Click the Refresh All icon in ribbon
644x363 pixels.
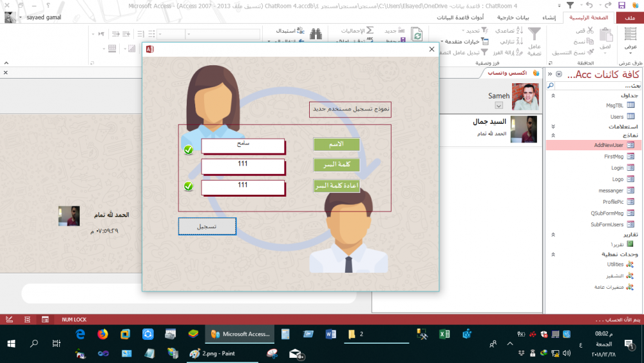417,35
